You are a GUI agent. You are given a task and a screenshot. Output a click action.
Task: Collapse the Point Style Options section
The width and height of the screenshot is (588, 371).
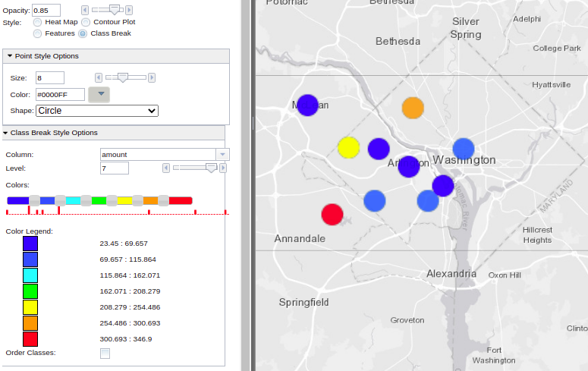[x=10, y=56]
